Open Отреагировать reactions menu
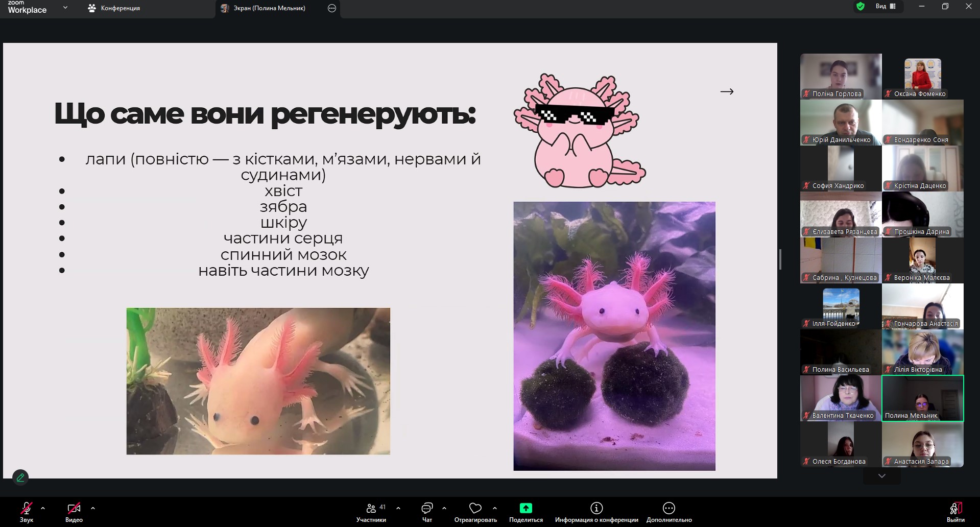Viewport: 980px width, 527px height. [475, 512]
